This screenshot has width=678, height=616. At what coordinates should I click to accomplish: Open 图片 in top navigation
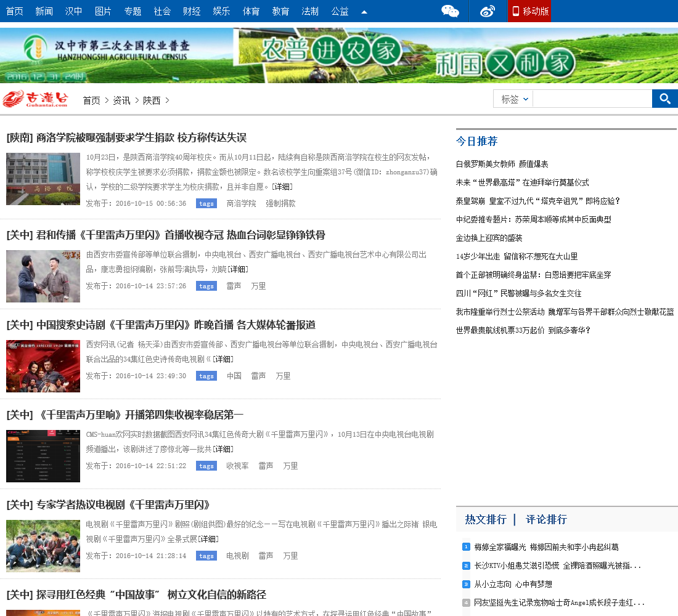(103, 11)
